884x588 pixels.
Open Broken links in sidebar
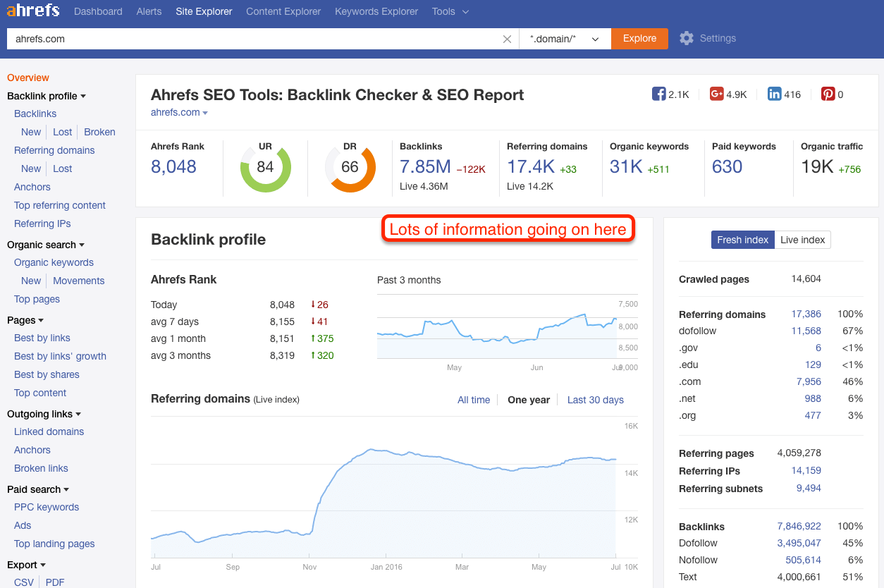coord(41,468)
